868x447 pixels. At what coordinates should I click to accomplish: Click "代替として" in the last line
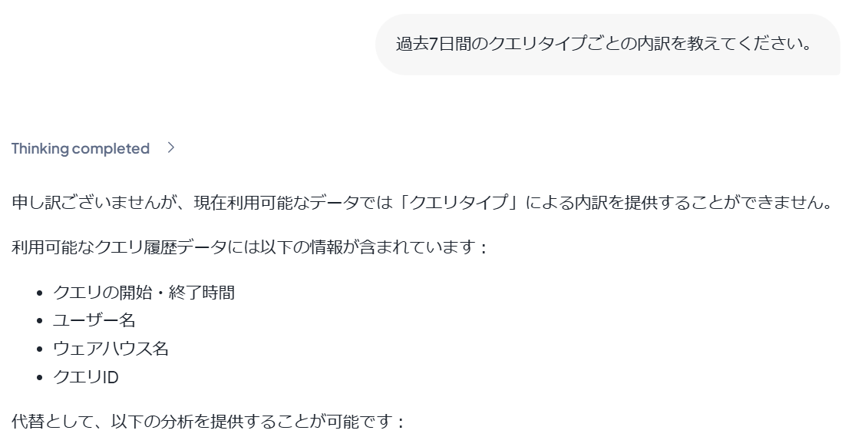click(x=46, y=422)
